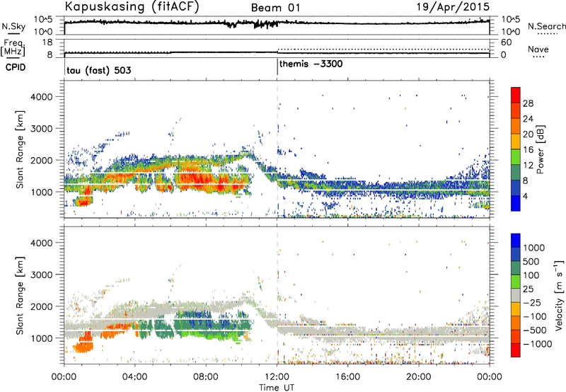Select the Beam 01 label
The image size is (566, 392).
(275, 8)
